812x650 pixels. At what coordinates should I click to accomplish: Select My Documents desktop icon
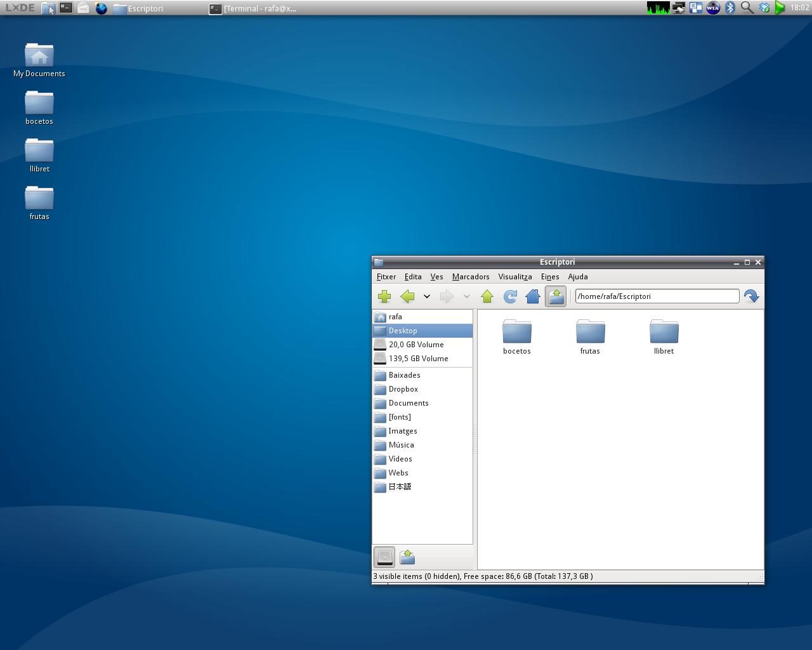point(39,60)
